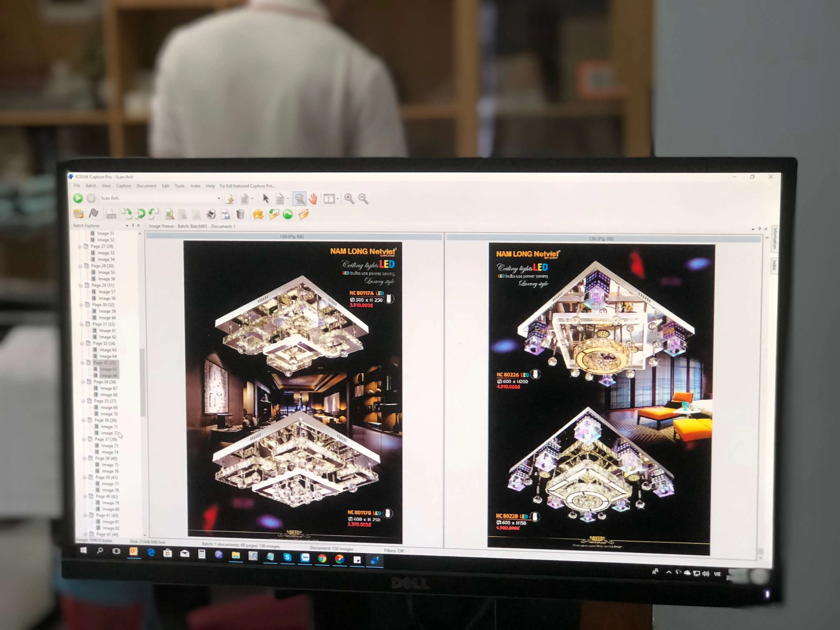Click the checkered flag icon
This screenshot has width=840, height=630.
pyautogui.click(x=93, y=213)
